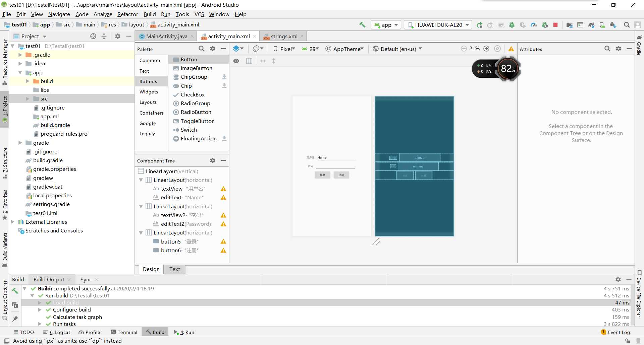Viewport: 644px width, 345px height.
Task: Open the VCS menu
Action: click(199, 14)
